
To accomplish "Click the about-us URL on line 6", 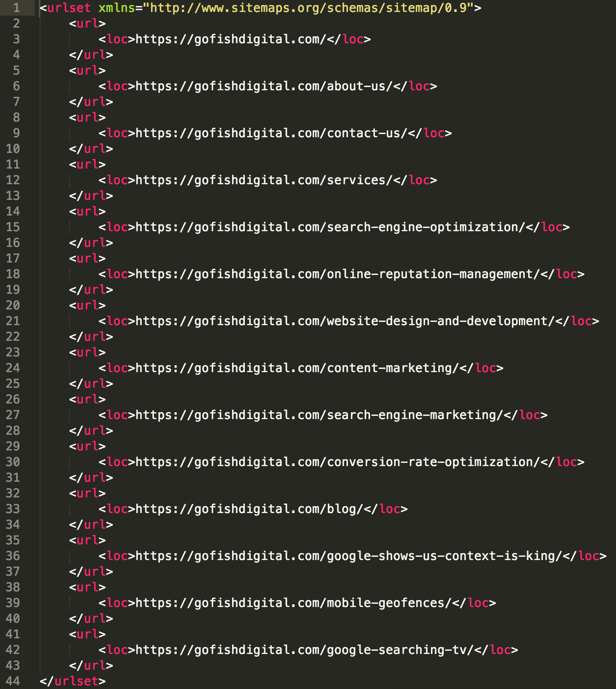I will click(x=264, y=86).
